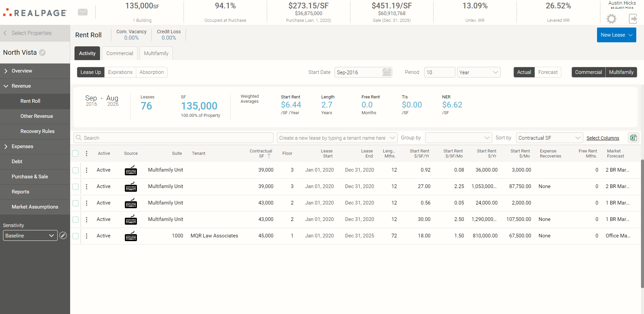This screenshot has height=314, width=644.
Task: Click the logout icon
Action: pyautogui.click(x=633, y=19)
